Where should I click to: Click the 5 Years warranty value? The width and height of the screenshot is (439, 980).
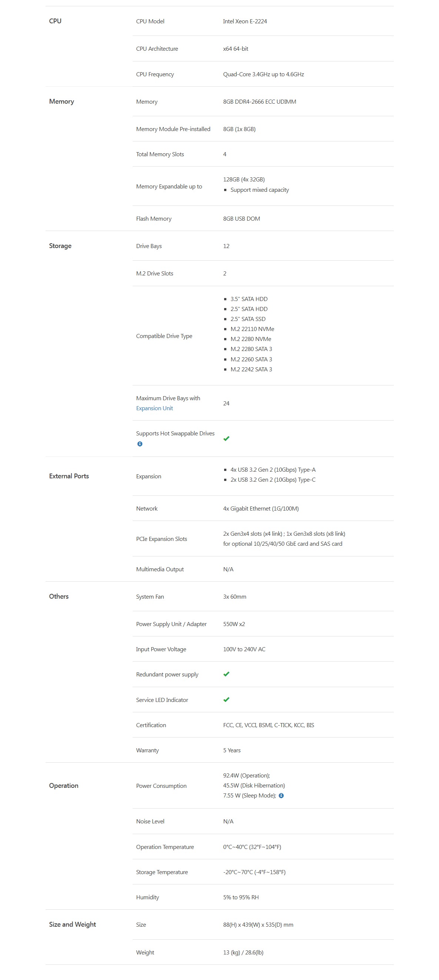click(x=232, y=750)
